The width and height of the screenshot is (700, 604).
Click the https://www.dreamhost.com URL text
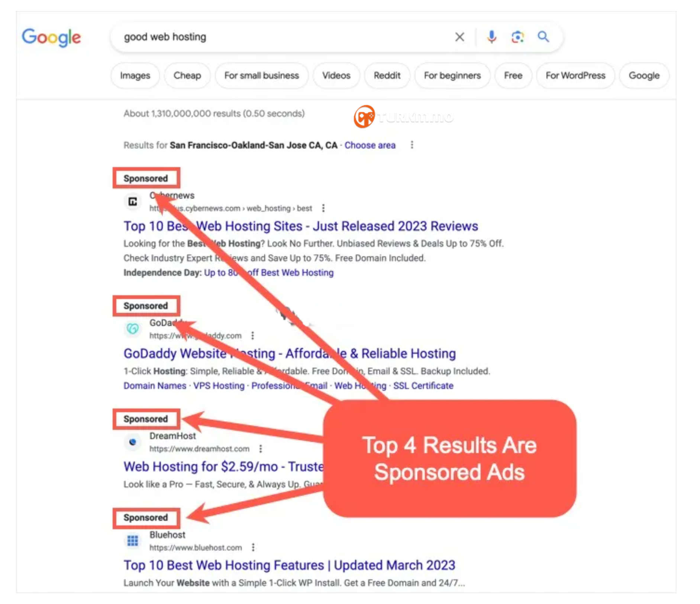point(199,449)
